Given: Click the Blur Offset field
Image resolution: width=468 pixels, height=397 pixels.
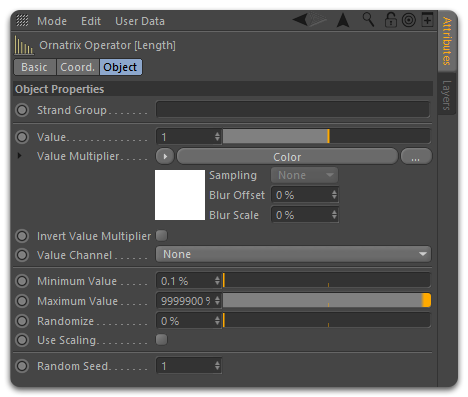Looking at the screenshot, I should [x=305, y=195].
